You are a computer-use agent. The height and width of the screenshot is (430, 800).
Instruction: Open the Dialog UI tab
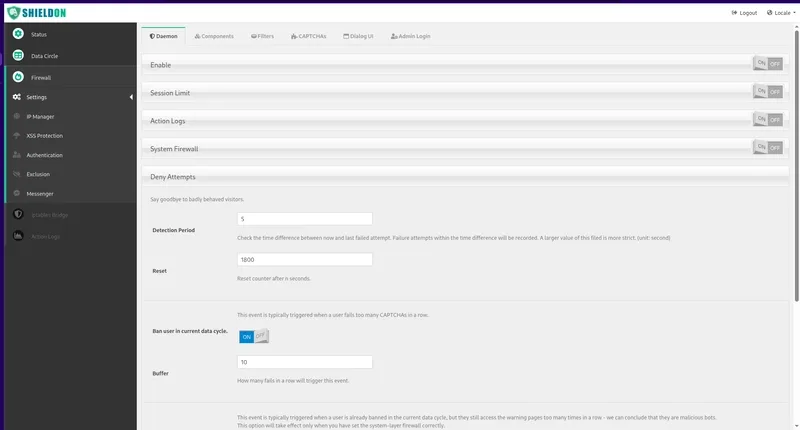[x=358, y=36]
